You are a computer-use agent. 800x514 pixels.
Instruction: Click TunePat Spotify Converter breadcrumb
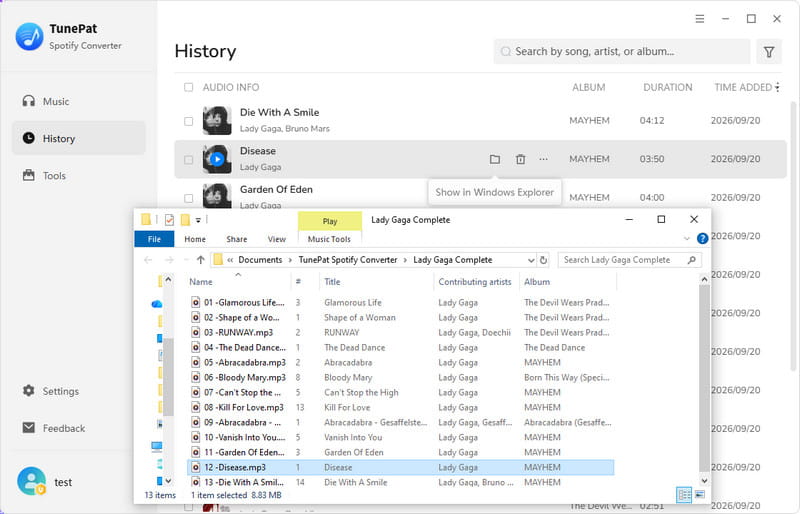(347, 260)
